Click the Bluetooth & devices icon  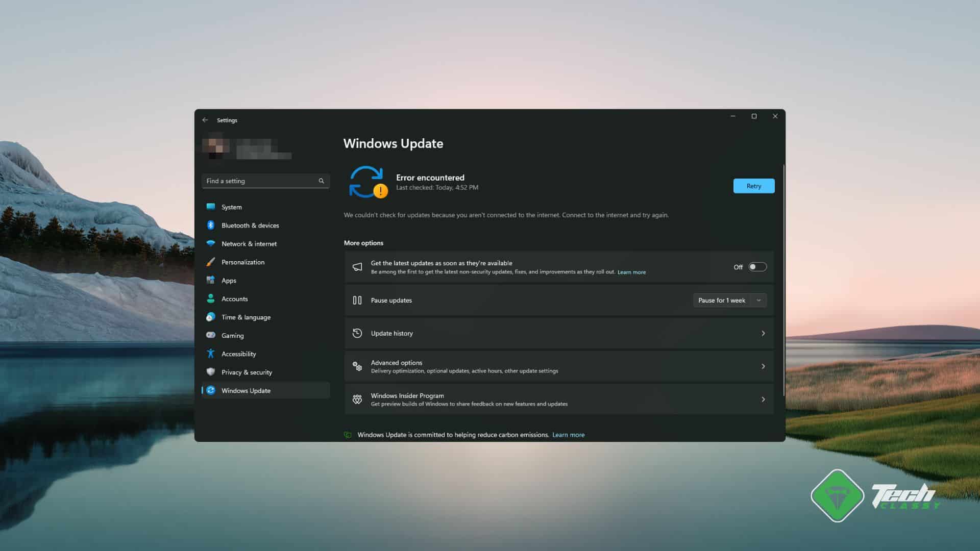(210, 225)
